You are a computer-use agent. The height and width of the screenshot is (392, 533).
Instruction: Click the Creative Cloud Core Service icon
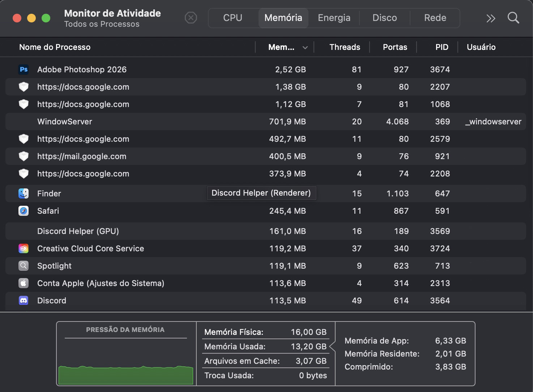tap(24, 248)
